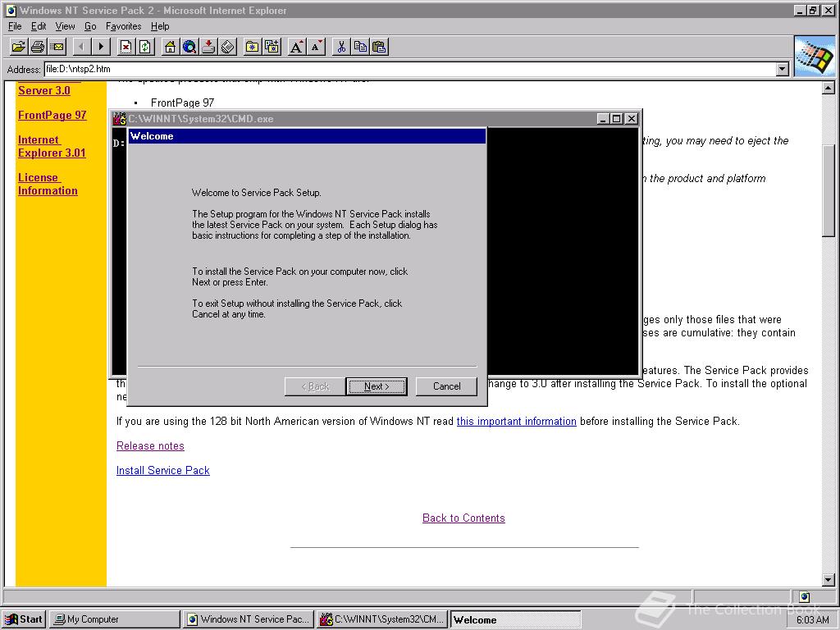Click the Back to Contents link
This screenshot has height=630, width=840.
pos(463,518)
